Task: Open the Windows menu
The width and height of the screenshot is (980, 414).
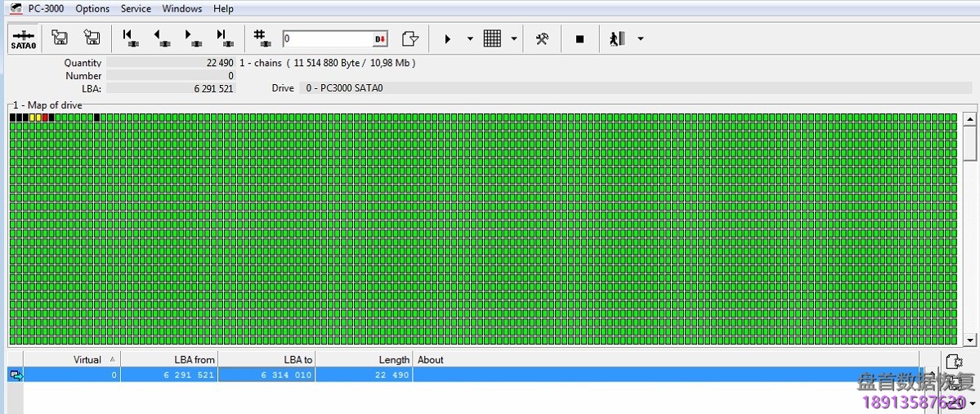Action: click(182, 9)
